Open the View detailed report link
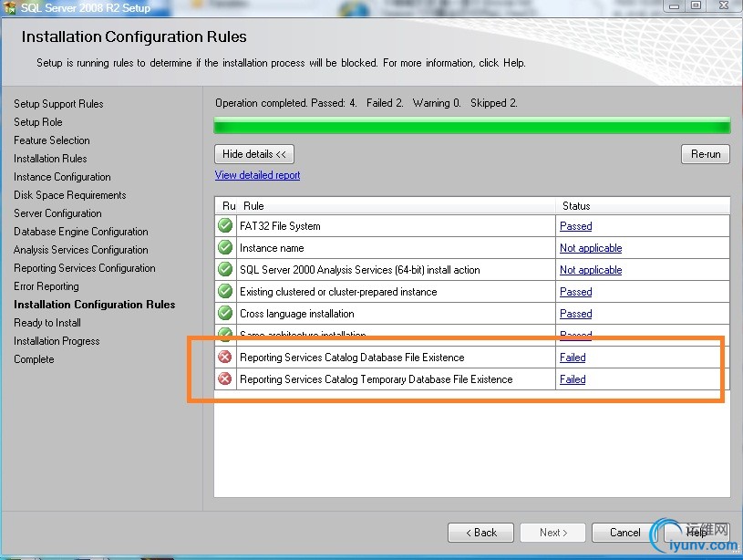This screenshot has height=560, width=743. tap(257, 175)
